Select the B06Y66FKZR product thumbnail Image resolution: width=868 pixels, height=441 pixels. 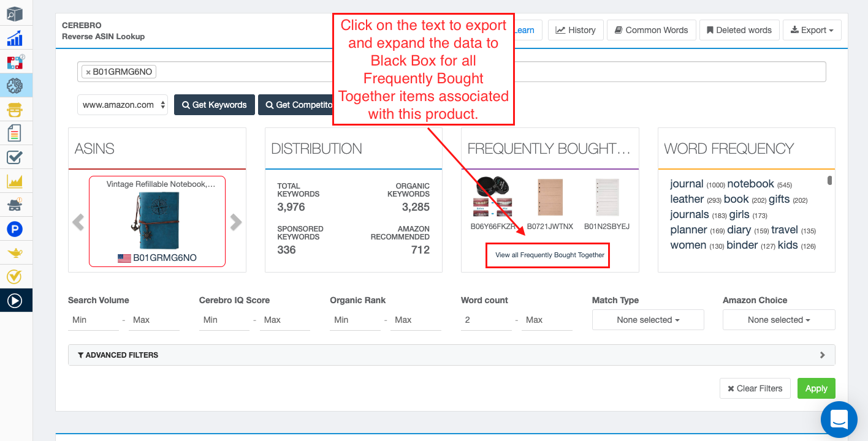click(x=492, y=198)
